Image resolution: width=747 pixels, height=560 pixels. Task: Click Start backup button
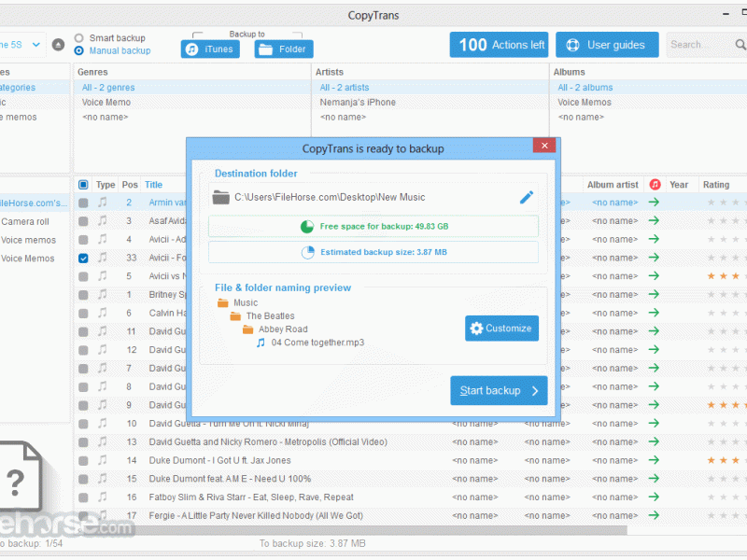click(499, 391)
